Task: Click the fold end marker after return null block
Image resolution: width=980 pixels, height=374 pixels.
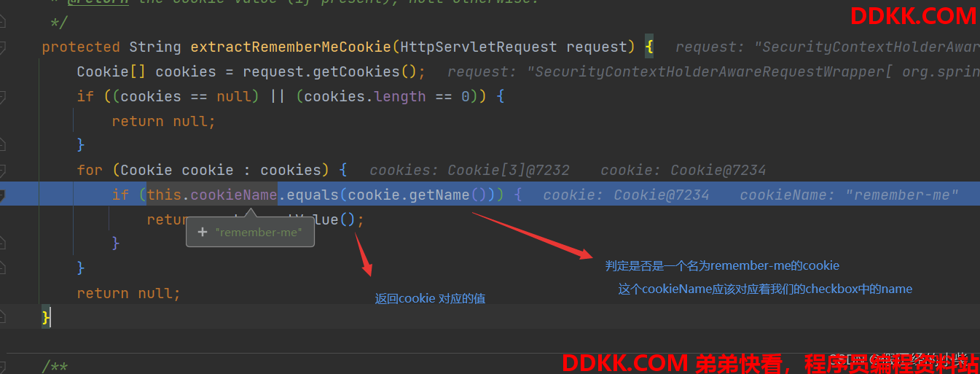Action: (x=2, y=146)
